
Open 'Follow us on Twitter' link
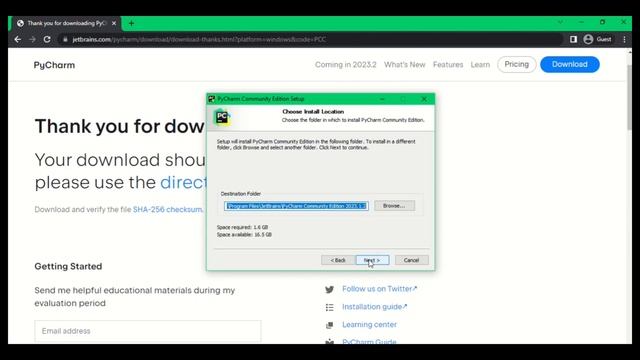pos(380,289)
